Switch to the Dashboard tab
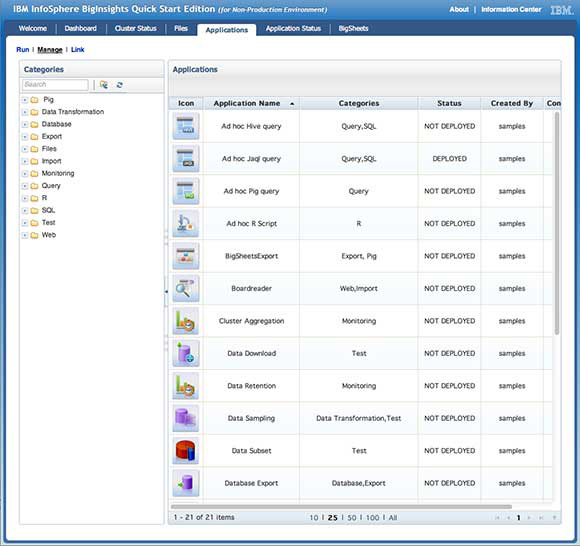 pyautogui.click(x=81, y=28)
